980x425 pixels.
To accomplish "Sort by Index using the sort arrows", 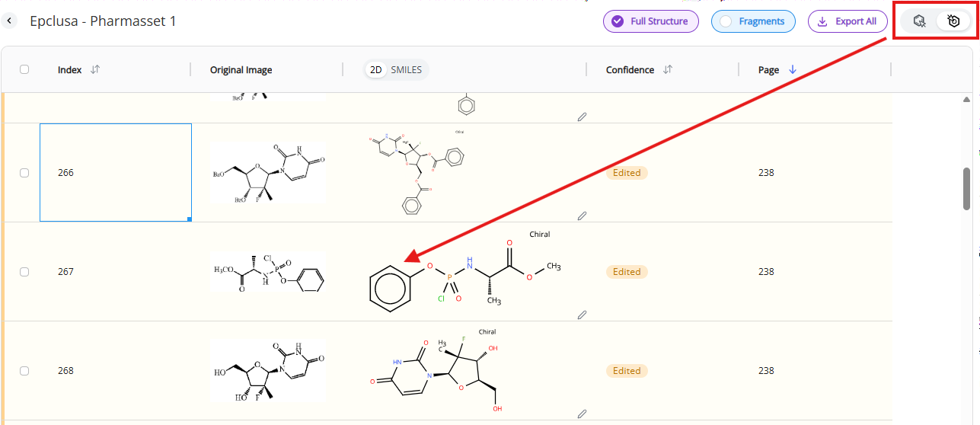I will click(x=95, y=69).
